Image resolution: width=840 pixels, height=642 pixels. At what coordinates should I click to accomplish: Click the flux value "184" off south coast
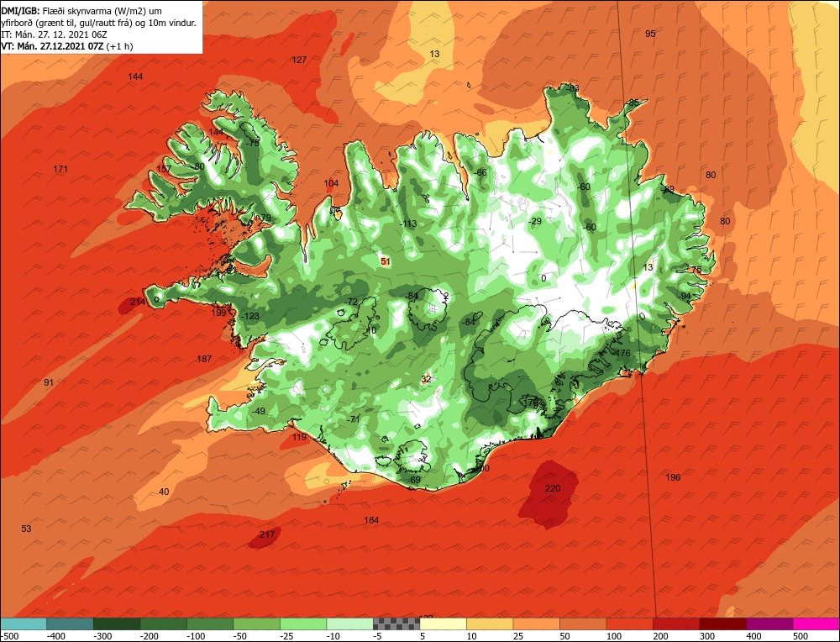tap(371, 520)
